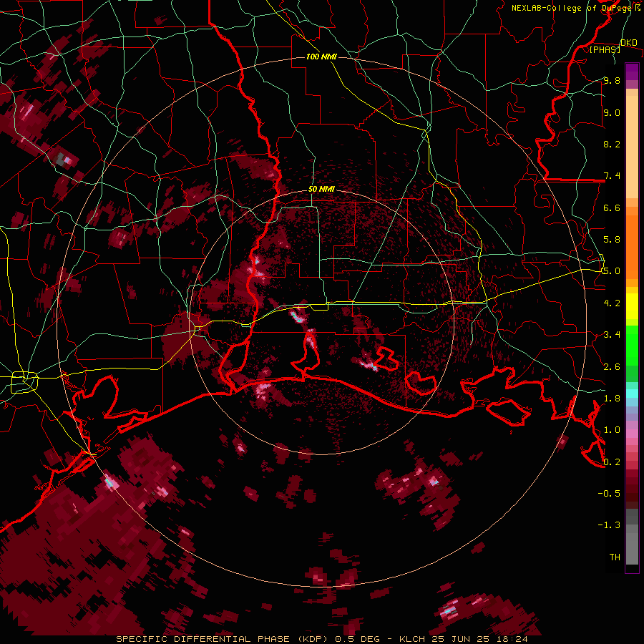The image size is (644, 644).
Task: Click the 50 NMI range ring label
Action: tap(321, 190)
